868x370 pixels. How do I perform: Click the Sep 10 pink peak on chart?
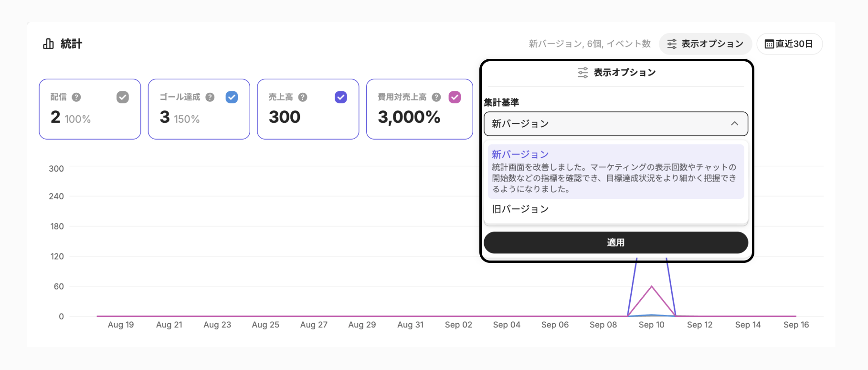(652, 286)
